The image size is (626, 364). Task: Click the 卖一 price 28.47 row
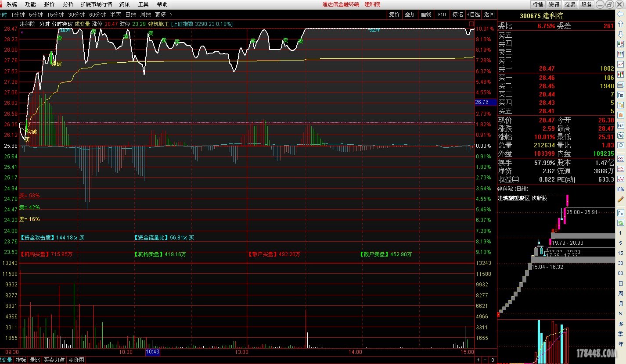[557, 69]
